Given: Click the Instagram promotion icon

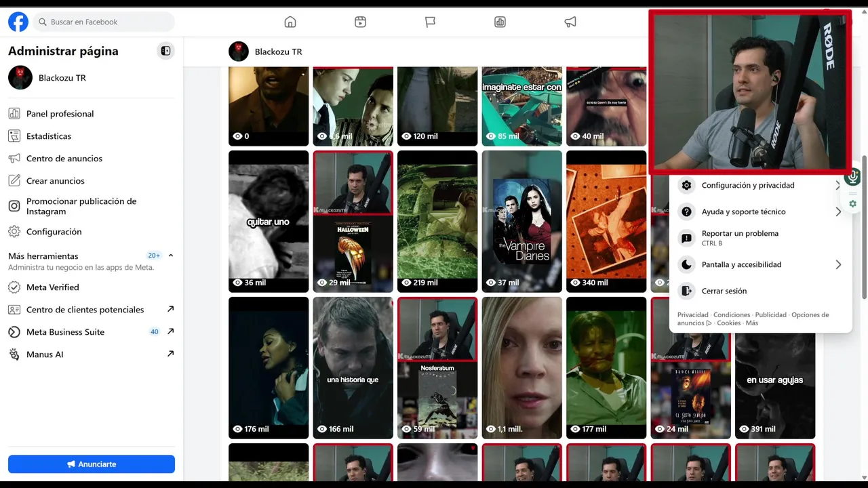Looking at the screenshot, I should (14, 206).
